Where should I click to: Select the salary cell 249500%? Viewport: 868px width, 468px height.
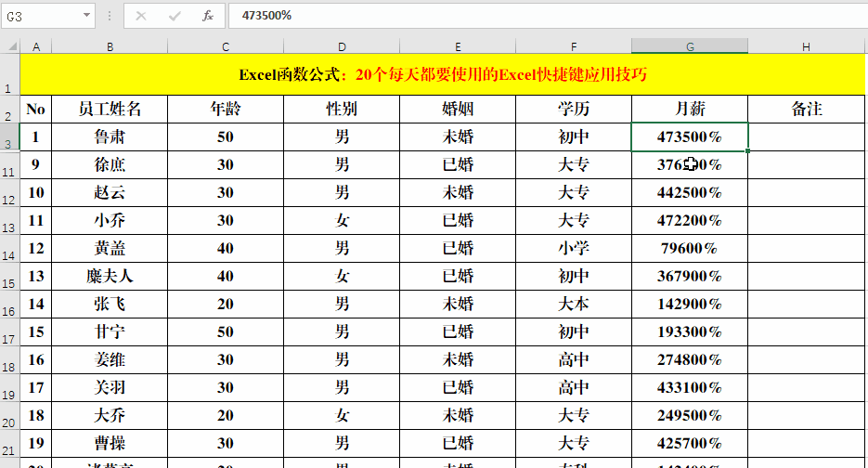690,415
